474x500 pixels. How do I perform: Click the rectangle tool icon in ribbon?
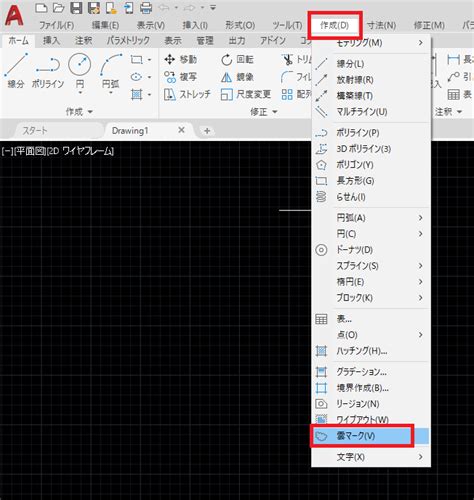(136, 60)
